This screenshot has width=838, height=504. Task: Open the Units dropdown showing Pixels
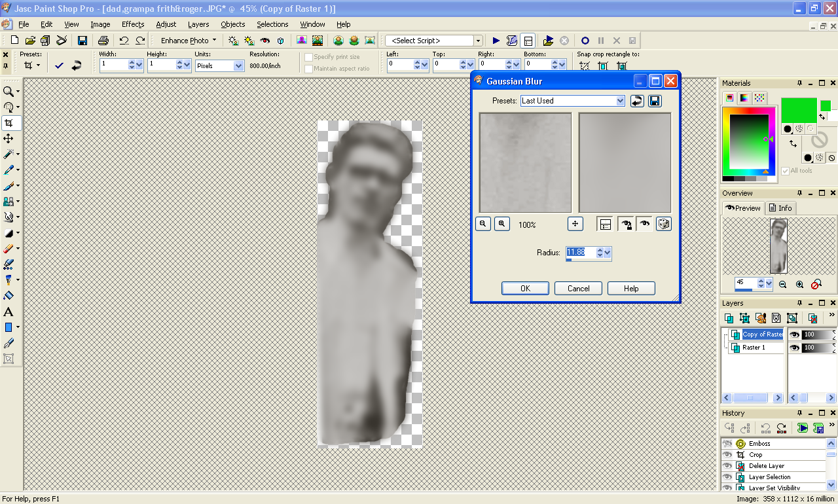coord(238,65)
